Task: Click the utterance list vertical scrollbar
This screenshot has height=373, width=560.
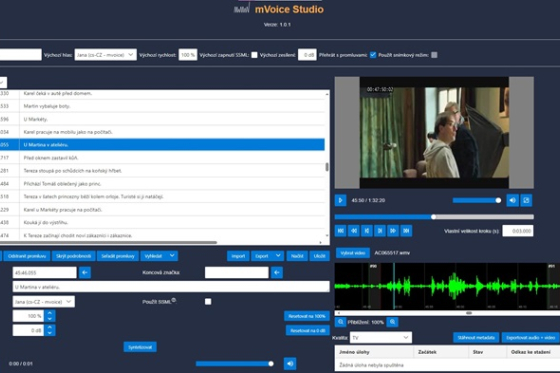Action: tap(327, 167)
